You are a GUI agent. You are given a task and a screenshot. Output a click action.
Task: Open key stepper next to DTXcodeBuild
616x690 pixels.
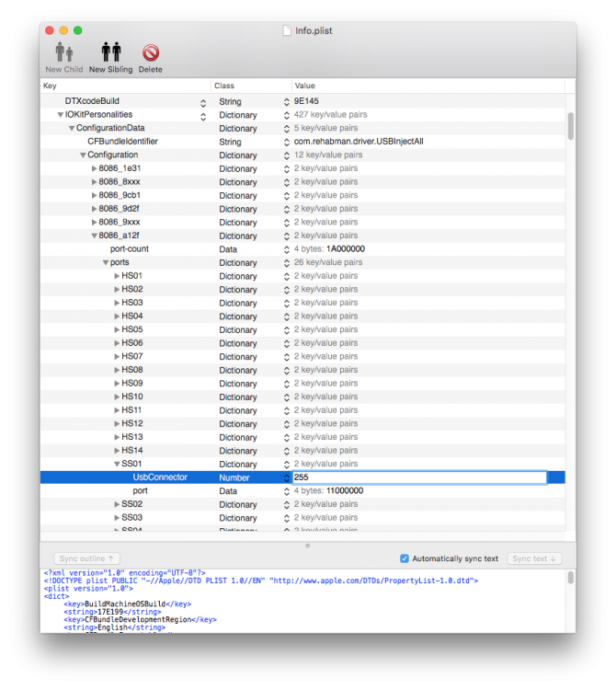click(203, 103)
